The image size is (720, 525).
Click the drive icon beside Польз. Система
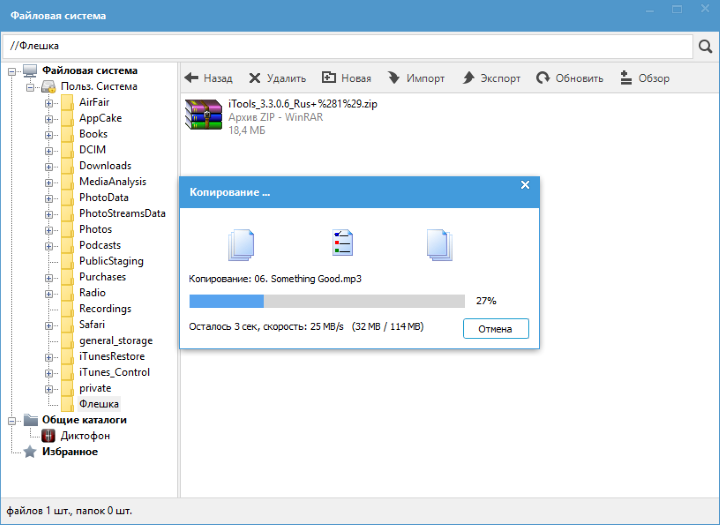tap(48, 86)
